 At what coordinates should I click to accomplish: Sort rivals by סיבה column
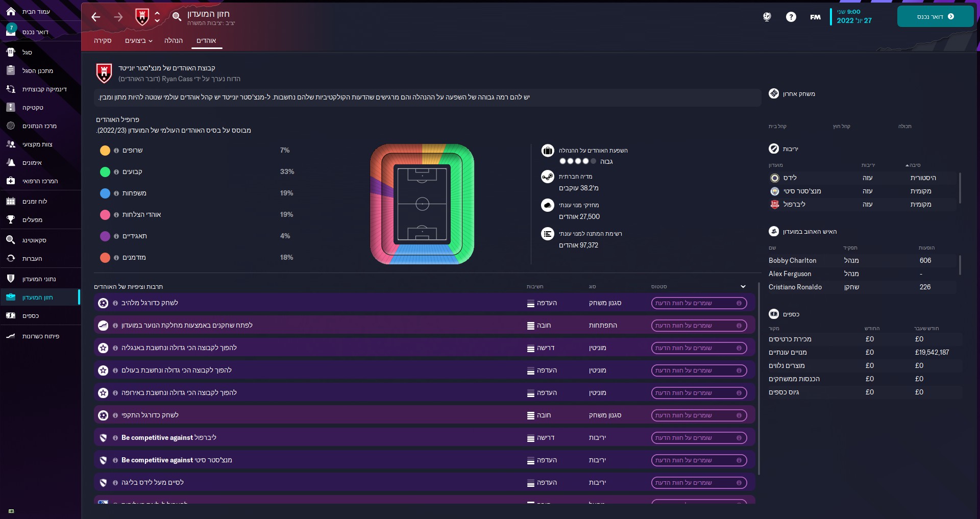click(x=913, y=165)
